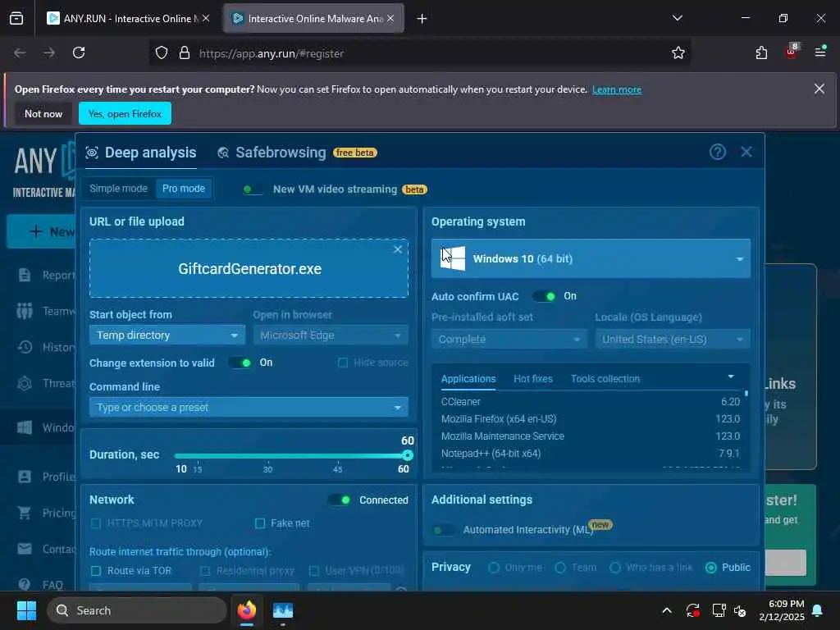The image size is (840, 630).
Task: Follow the Learn more link
Action: coord(617,89)
